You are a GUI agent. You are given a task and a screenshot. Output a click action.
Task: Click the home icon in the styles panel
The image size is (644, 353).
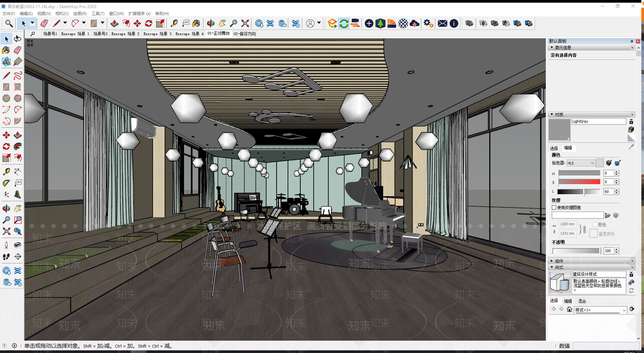569,309
